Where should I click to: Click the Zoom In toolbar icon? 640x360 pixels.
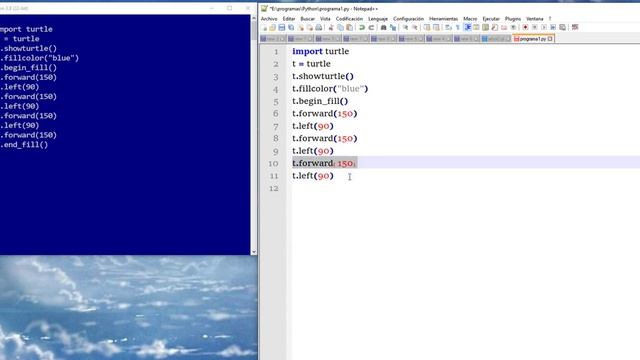(405, 27)
